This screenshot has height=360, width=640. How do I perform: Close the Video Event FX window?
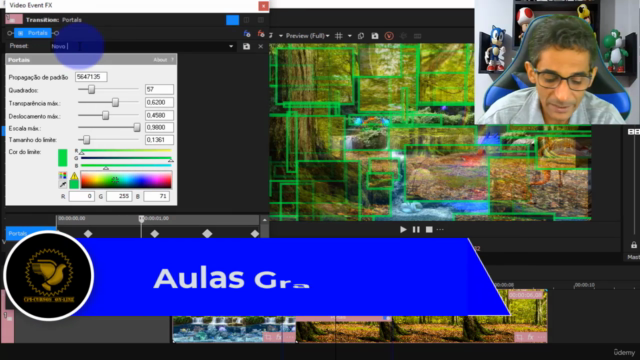(263, 6)
